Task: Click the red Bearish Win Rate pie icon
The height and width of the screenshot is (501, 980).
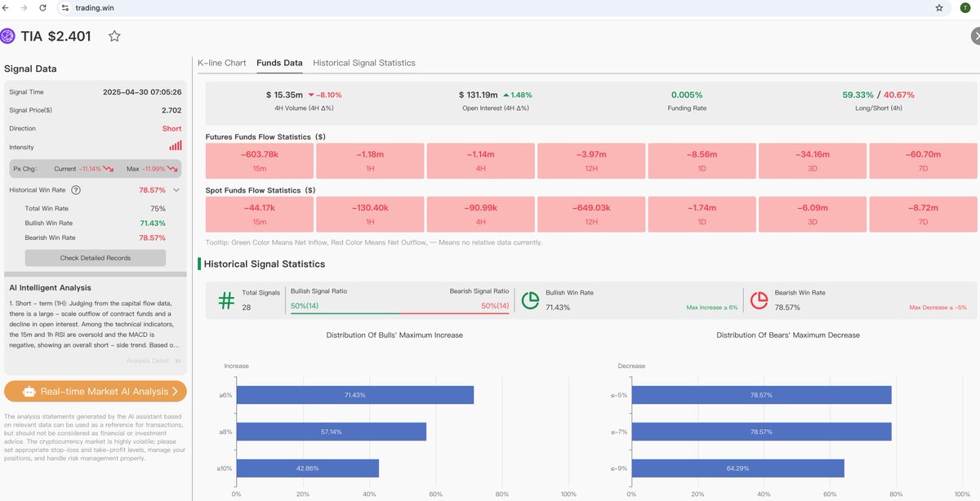Action: (759, 300)
